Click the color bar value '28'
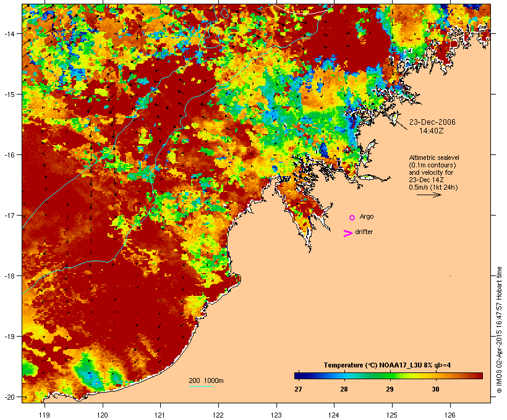The width and height of the screenshot is (507, 420). click(344, 389)
